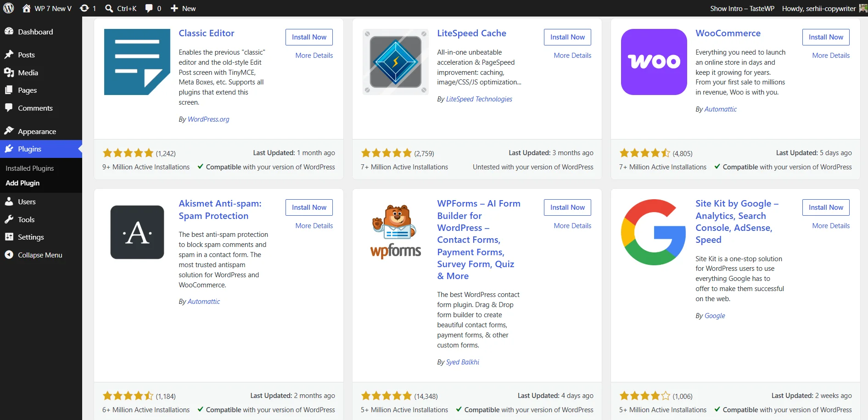Install the LiteSpeed Cache plugin
The width and height of the screenshot is (868, 420).
pyautogui.click(x=567, y=37)
